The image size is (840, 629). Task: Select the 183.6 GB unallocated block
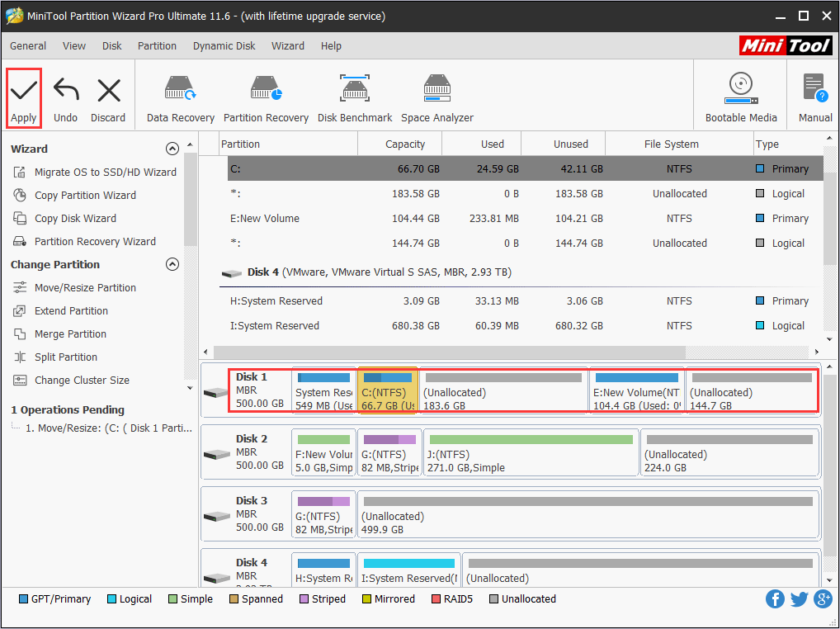503,391
